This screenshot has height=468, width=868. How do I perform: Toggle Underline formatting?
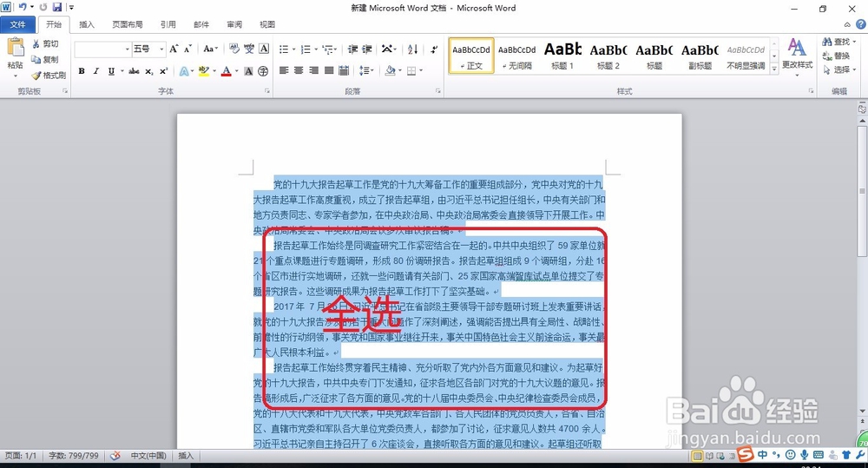coord(111,71)
